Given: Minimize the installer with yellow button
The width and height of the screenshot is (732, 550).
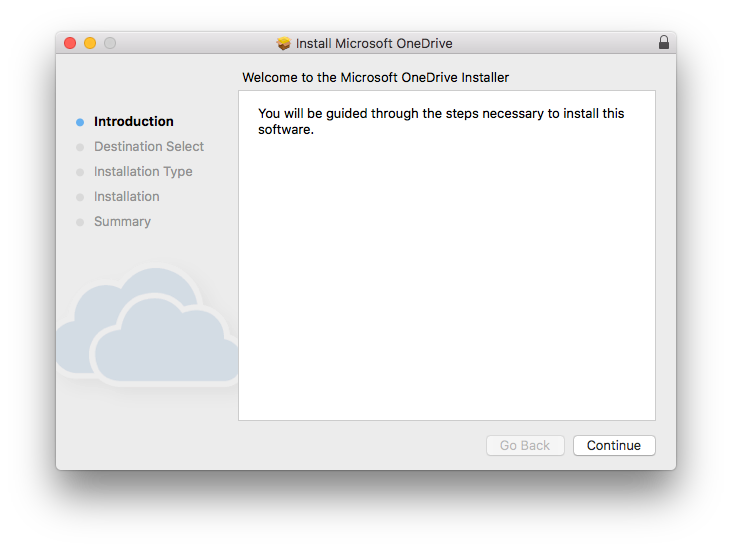Looking at the screenshot, I should [x=90, y=43].
